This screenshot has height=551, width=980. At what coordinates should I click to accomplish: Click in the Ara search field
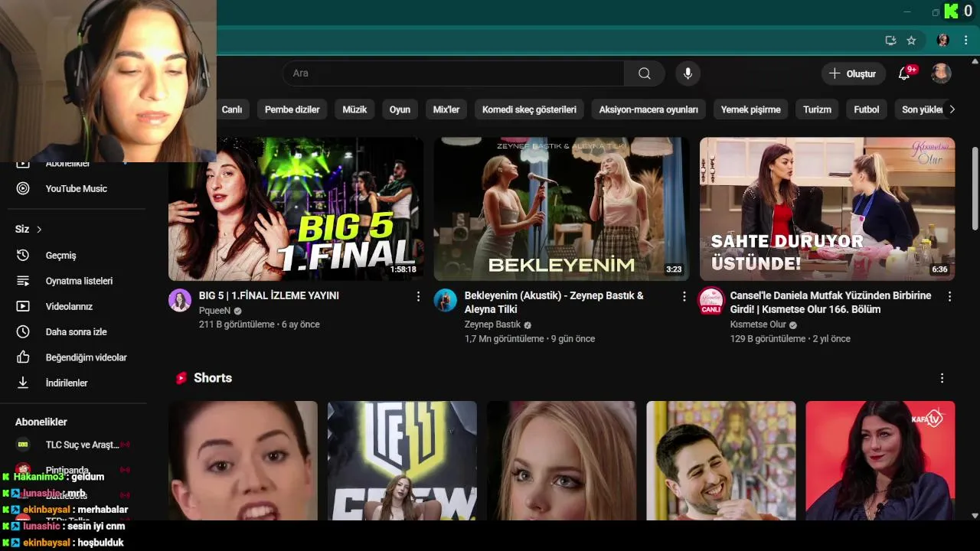(x=453, y=73)
